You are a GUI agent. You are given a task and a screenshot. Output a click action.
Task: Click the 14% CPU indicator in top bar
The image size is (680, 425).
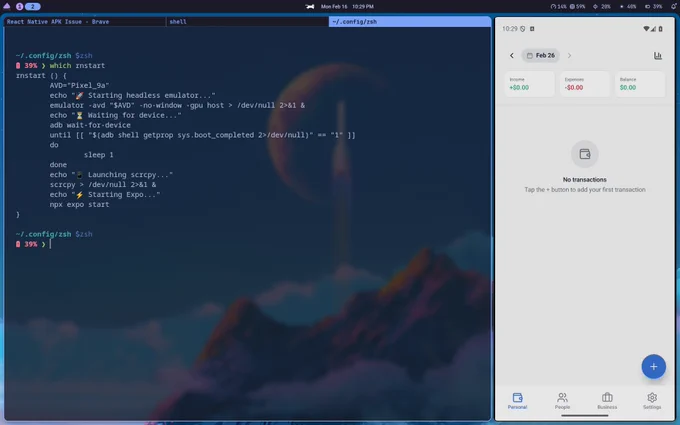coord(559,7)
